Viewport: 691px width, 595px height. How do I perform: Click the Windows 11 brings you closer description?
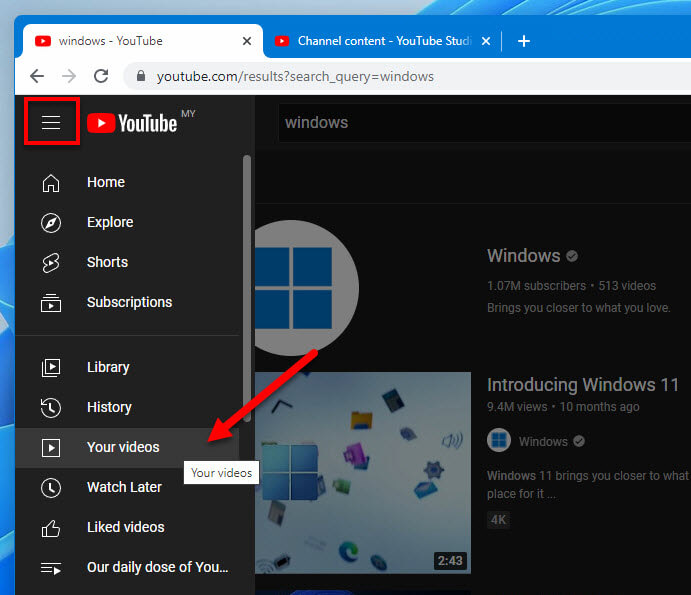[587, 484]
